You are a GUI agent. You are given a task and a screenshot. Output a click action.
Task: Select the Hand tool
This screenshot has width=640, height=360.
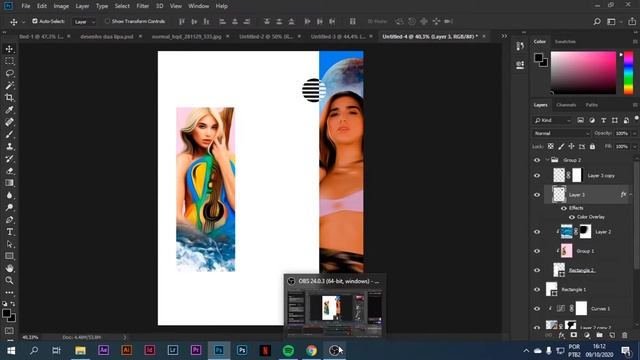[9, 268]
